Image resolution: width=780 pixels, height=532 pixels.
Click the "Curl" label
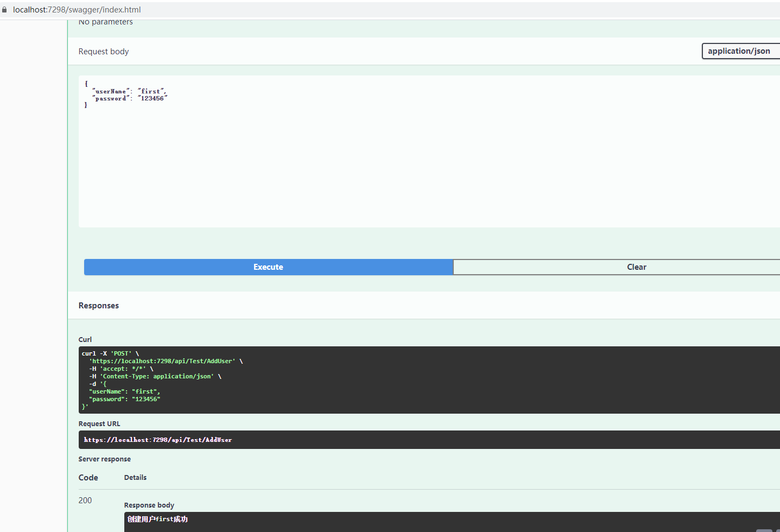click(85, 339)
